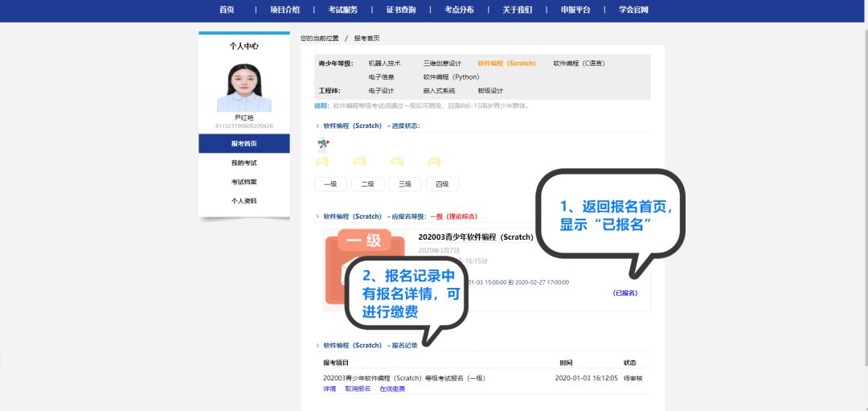The image size is (868, 411).
Task: Click the robot mascot progress icon
Action: [323, 145]
